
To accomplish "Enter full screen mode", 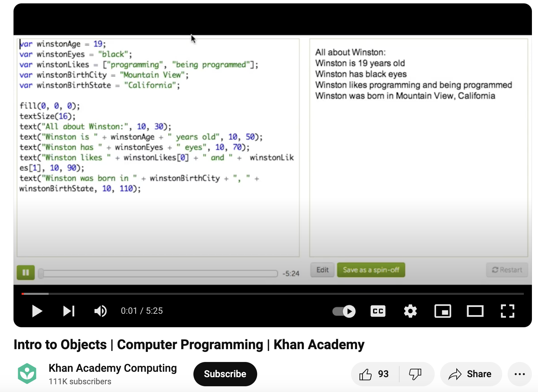I will coord(508,311).
